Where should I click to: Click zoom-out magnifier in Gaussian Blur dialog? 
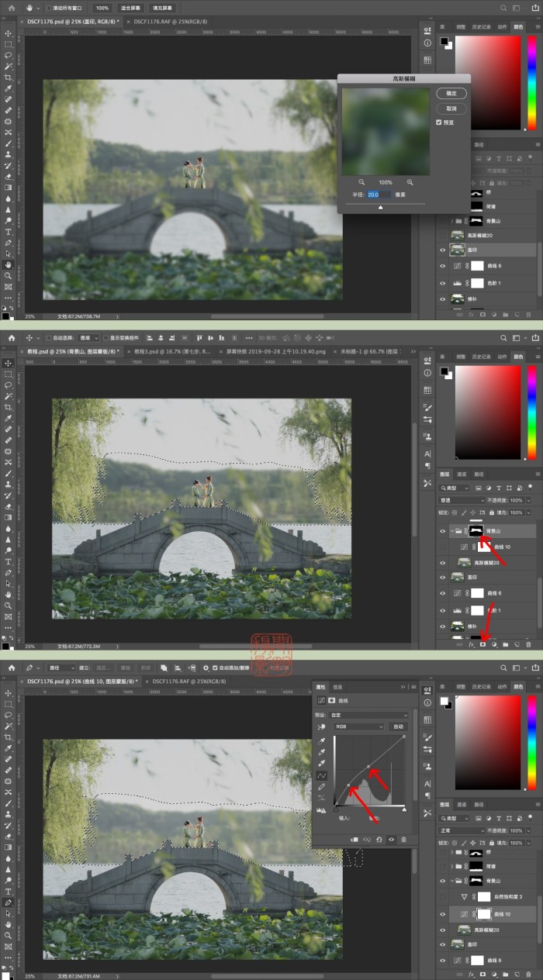(362, 182)
